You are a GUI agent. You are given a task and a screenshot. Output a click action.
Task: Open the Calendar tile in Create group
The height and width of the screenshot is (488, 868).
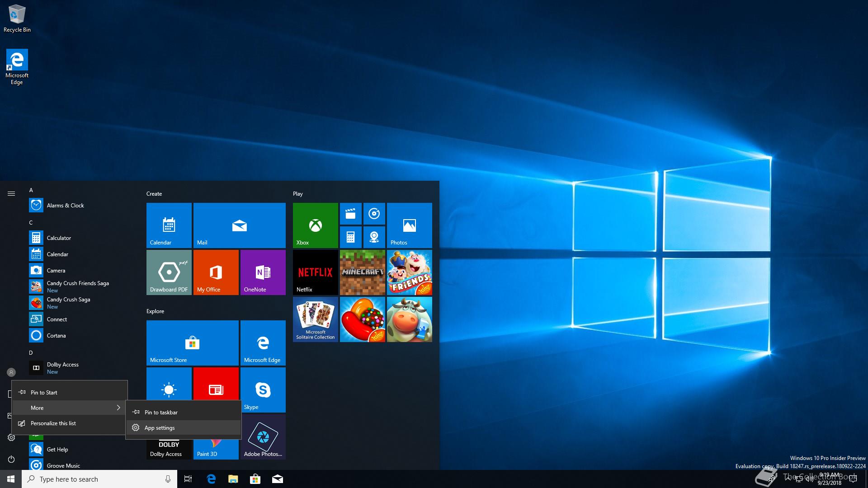(x=169, y=225)
